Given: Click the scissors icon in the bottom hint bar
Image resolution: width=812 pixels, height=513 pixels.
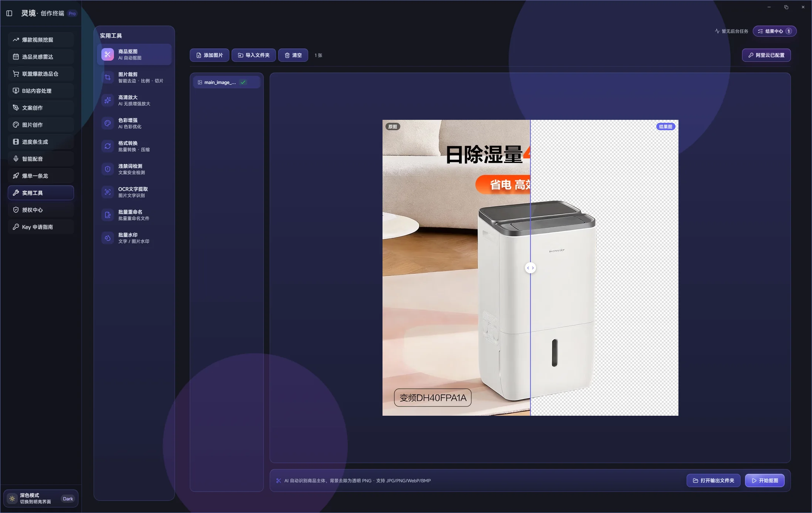Looking at the screenshot, I should [x=279, y=480].
